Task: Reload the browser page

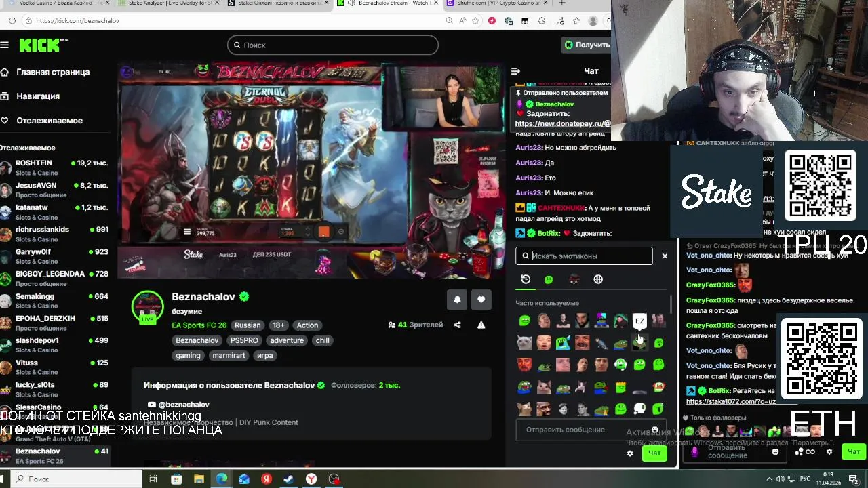Action: pos(12,21)
